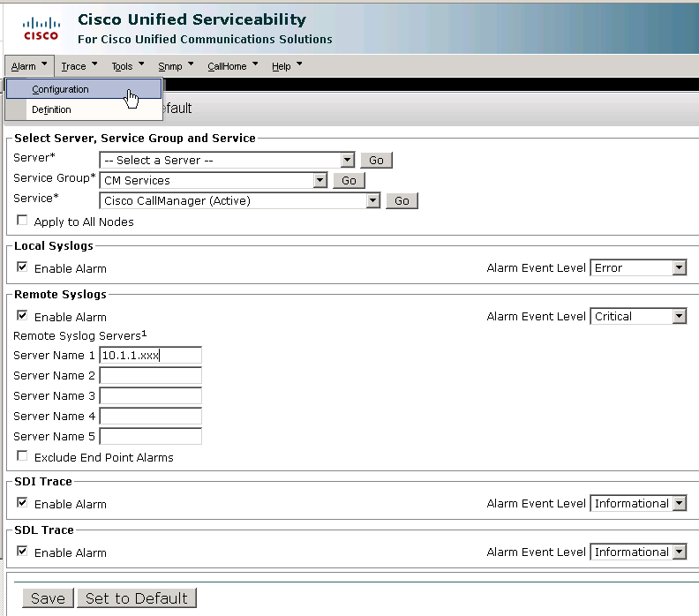
Task: Choose Configuration from Alarm dropdown menu
Action: (84, 89)
